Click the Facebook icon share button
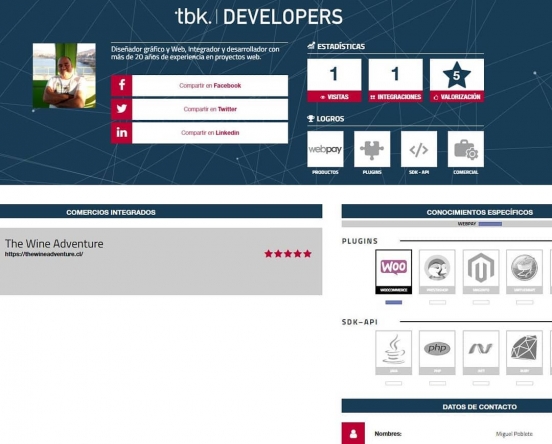This screenshot has width=552, height=444. (x=121, y=85)
